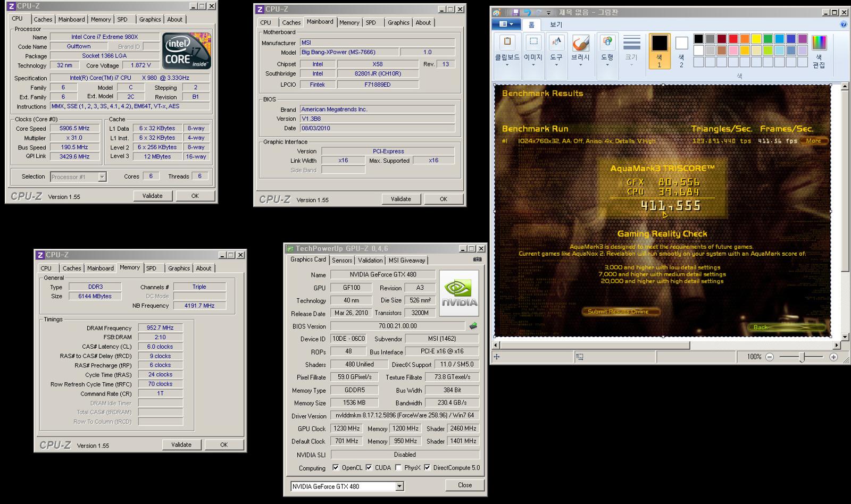Switch to the Sensors tab in GPU-Z
851x504 pixels.
[342, 261]
